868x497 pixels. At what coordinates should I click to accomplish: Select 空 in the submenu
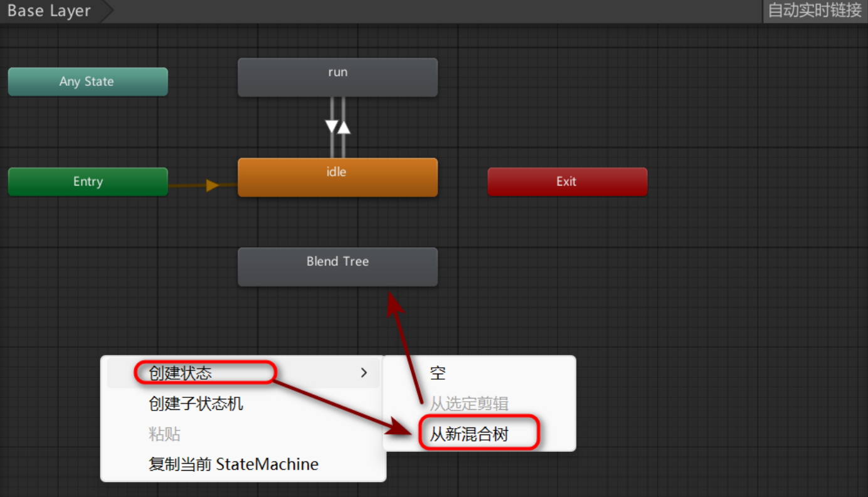tap(479, 374)
